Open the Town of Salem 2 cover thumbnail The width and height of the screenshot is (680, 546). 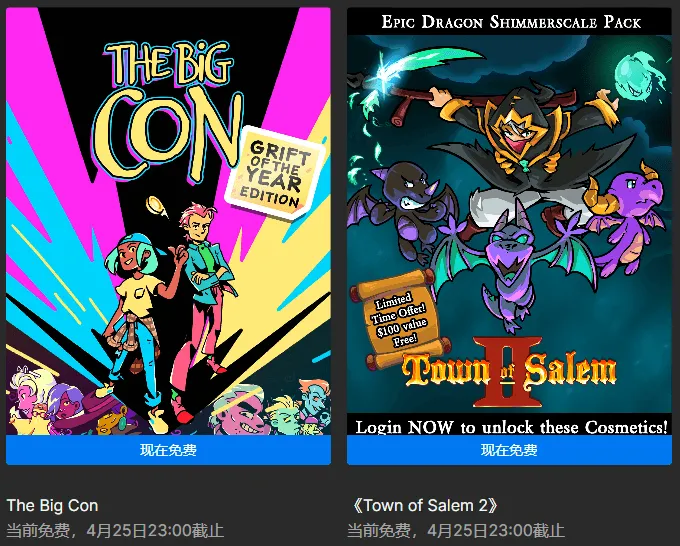(509, 221)
